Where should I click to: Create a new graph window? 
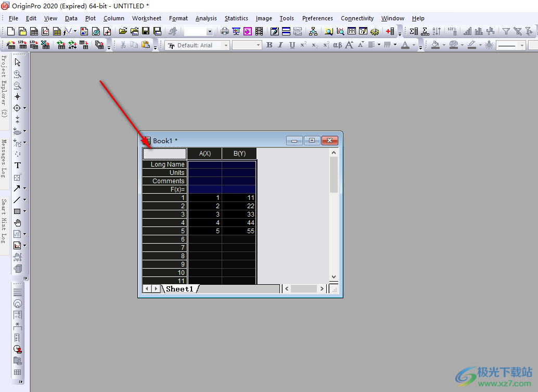click(x=45, y=32)
